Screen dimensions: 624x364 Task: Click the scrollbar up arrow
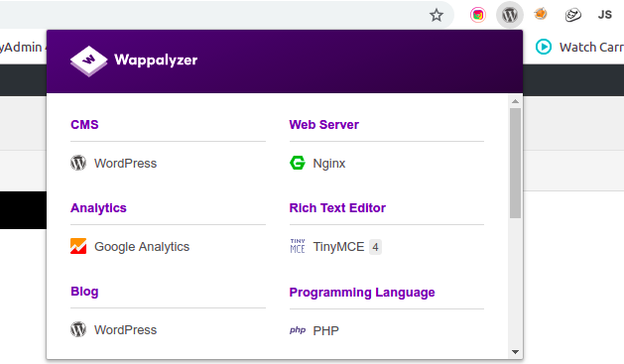(x=515, y=101)
